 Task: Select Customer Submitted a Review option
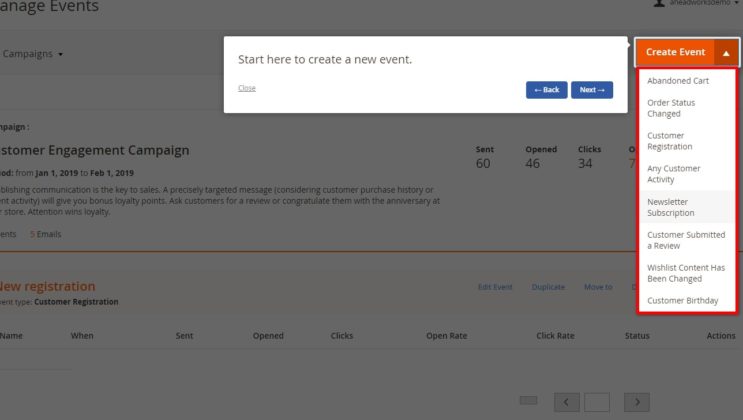686,240
